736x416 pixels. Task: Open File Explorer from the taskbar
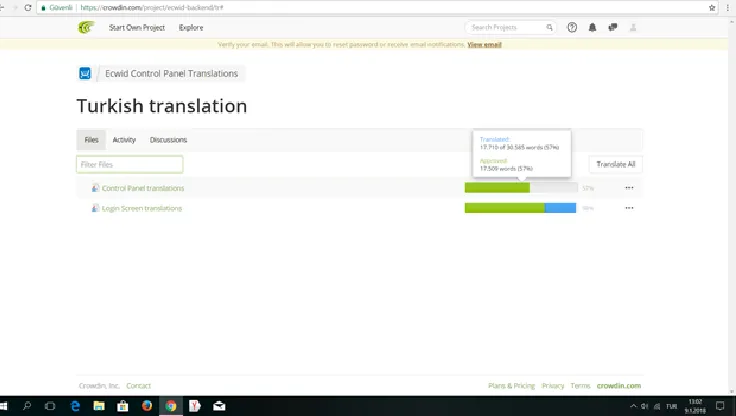pyautogui.click(x=99, y=406)
